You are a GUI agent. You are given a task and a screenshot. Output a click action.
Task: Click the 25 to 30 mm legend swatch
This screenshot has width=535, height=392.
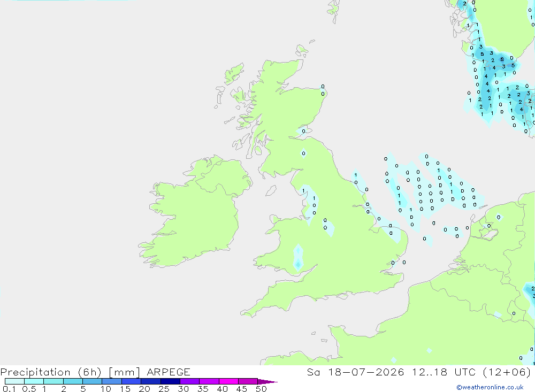pos(170,381)
